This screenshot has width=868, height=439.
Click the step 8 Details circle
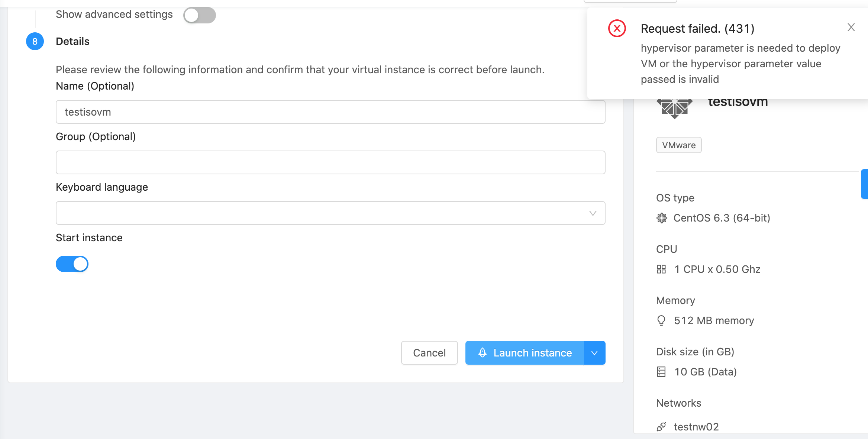(x=35, y=41)
